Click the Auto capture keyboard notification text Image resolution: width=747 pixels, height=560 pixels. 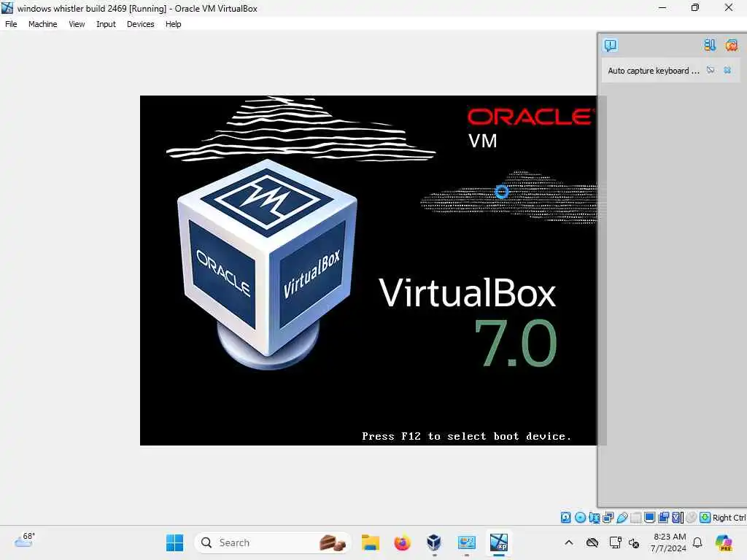[x=653, y=71]
